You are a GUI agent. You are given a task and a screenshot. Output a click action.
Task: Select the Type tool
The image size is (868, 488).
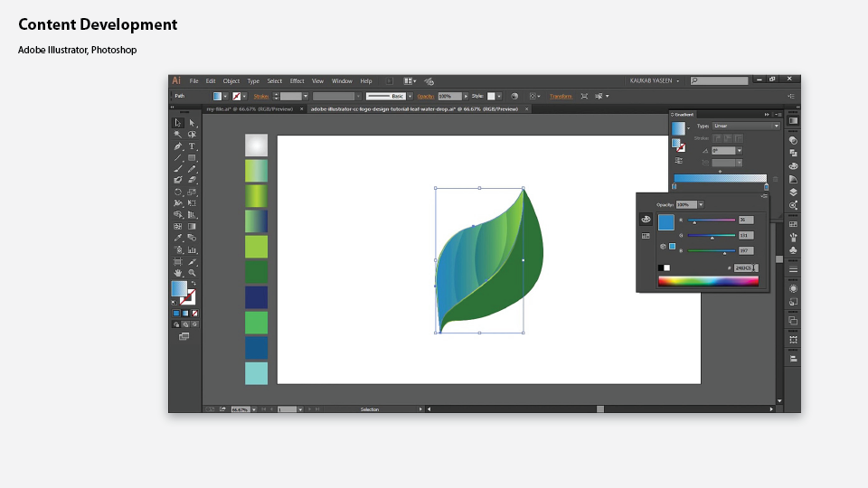coord(192,145)
